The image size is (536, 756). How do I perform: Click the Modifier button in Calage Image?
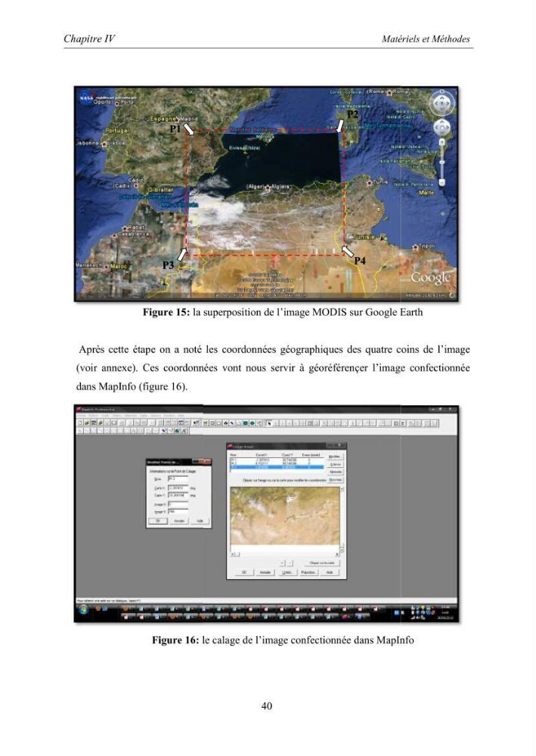(336, 457)
